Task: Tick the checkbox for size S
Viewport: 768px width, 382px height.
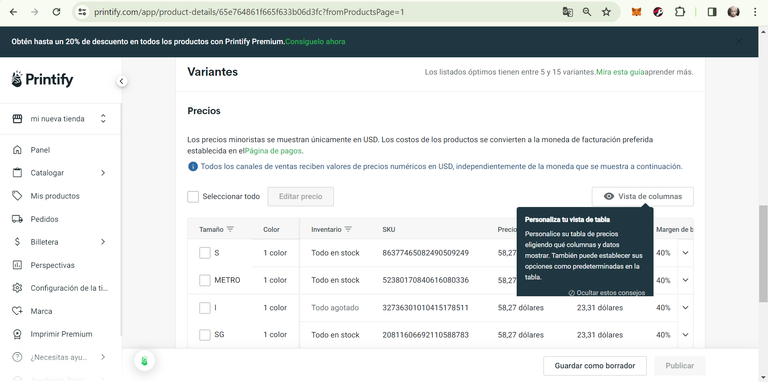Action: [x=205, y=253]
